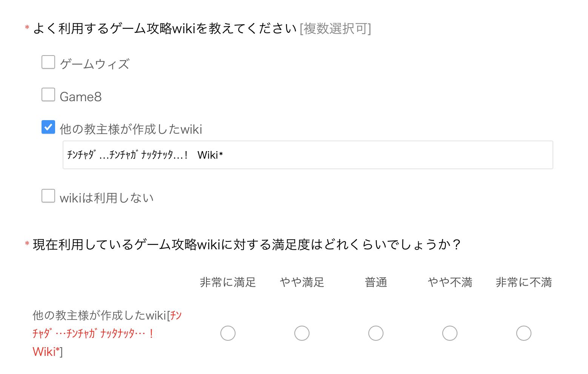588x374 pixels.
Task: Uncheck the 他の教主様が作成したwiki checkbox
Action: (48, 127)
